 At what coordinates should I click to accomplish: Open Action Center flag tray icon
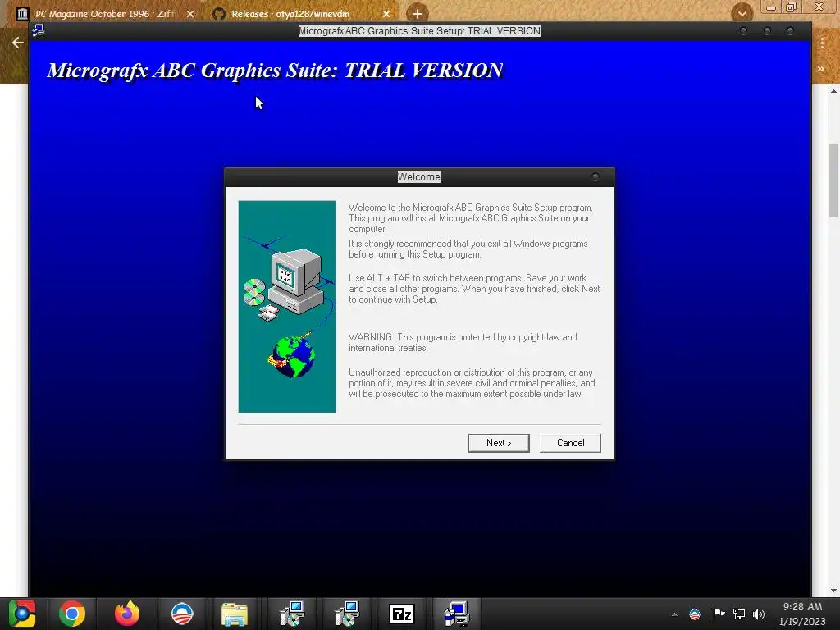tap(719, 614)
